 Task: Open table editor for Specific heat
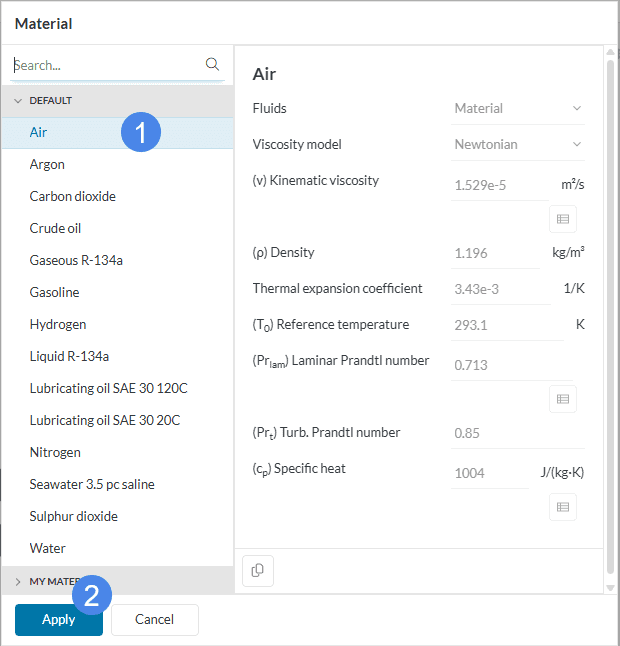(563, 507)
